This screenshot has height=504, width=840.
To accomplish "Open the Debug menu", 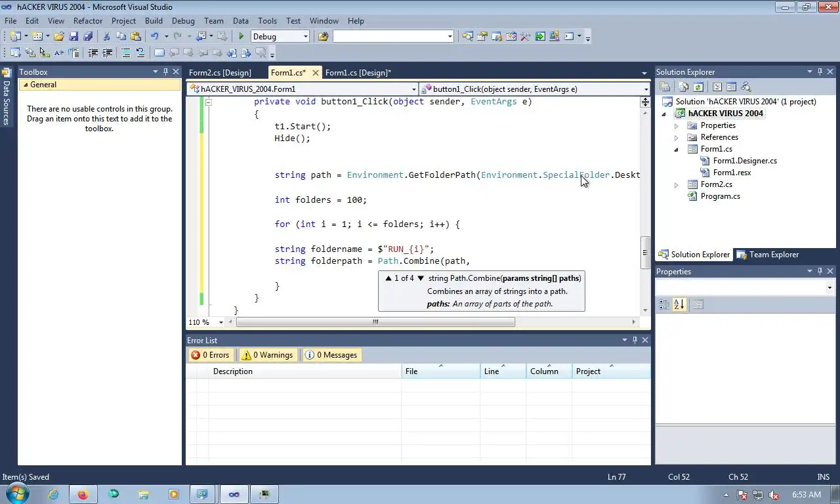I will tap(183, 21).
